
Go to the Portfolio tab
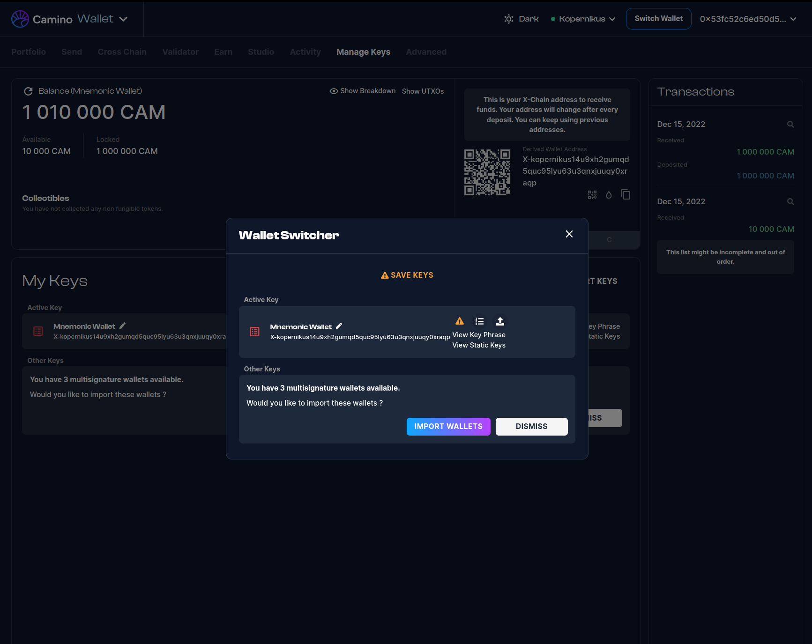[29, 52]
